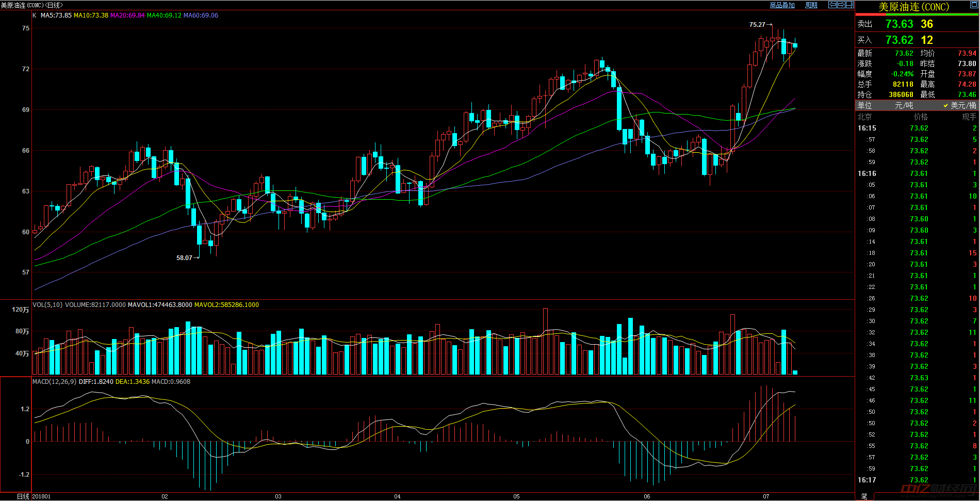
Task: Click the MA60 moving average legend
Action: click(201, 15)
